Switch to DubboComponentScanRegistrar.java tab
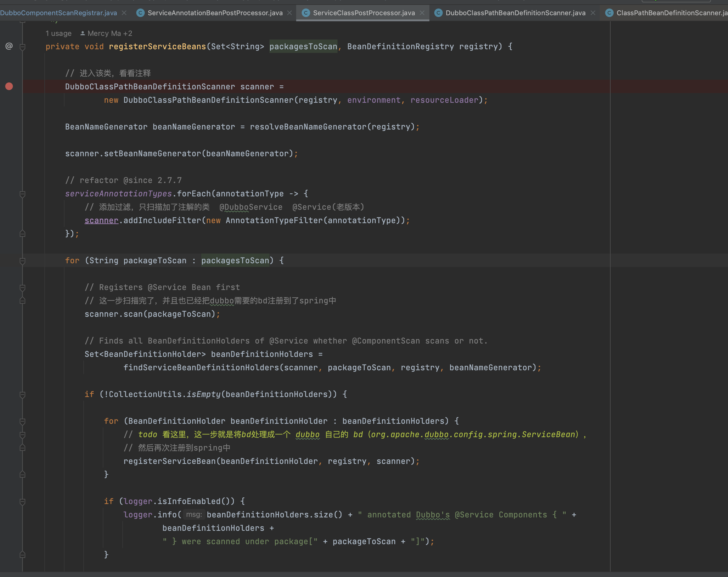The height and width of the screenshot is (577, 728). (58, 13)
